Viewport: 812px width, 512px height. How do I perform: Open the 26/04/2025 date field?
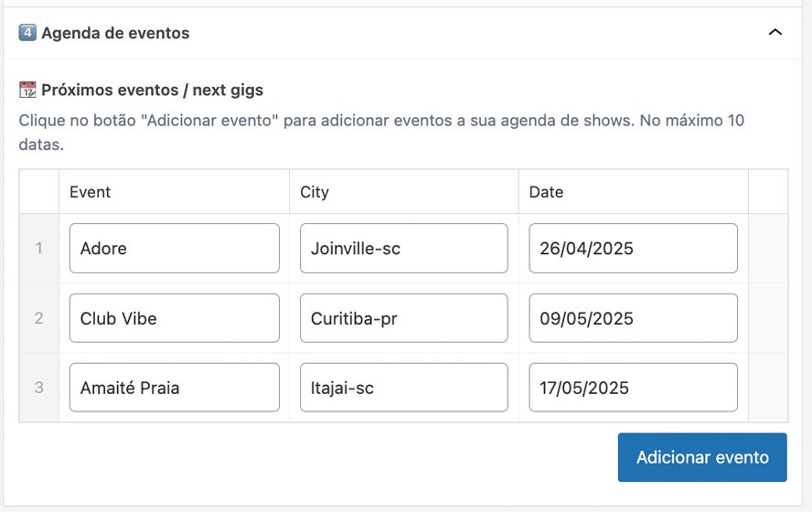(633, 249)
